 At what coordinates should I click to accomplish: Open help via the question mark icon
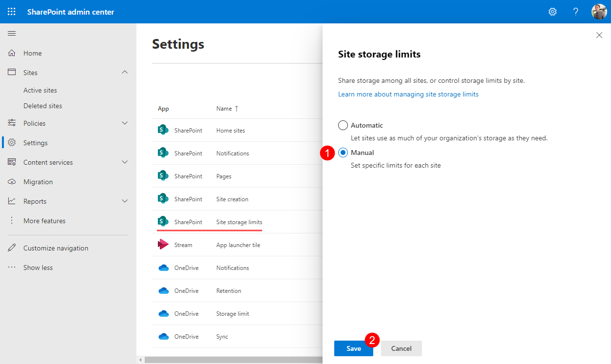coord(575,11)
